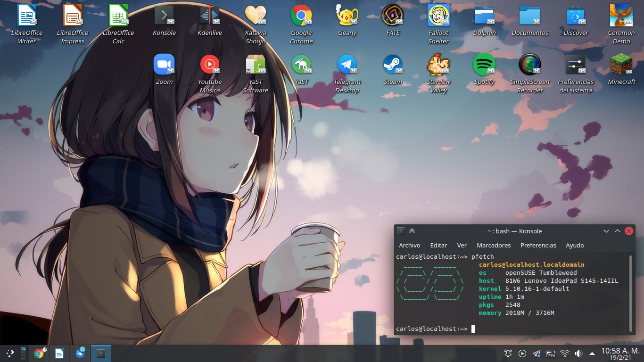Open the Kdenlive desktop icon

(x=209, y=16)
